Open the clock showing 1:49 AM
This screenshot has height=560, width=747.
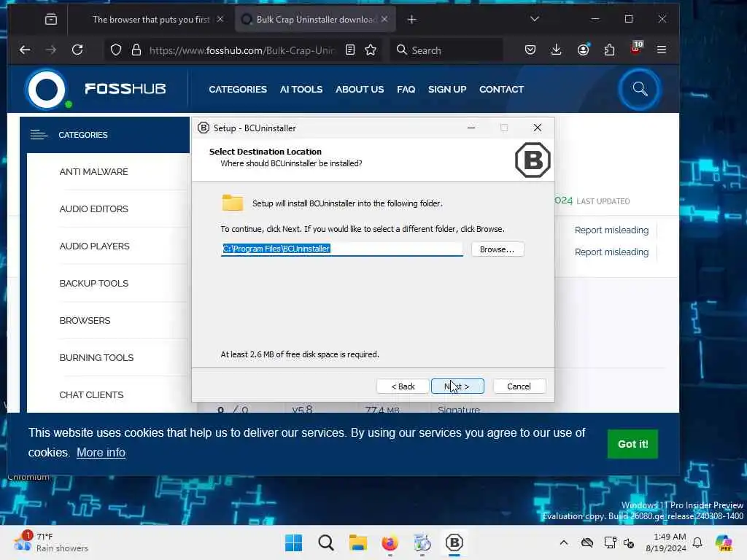tap(666, 542)
